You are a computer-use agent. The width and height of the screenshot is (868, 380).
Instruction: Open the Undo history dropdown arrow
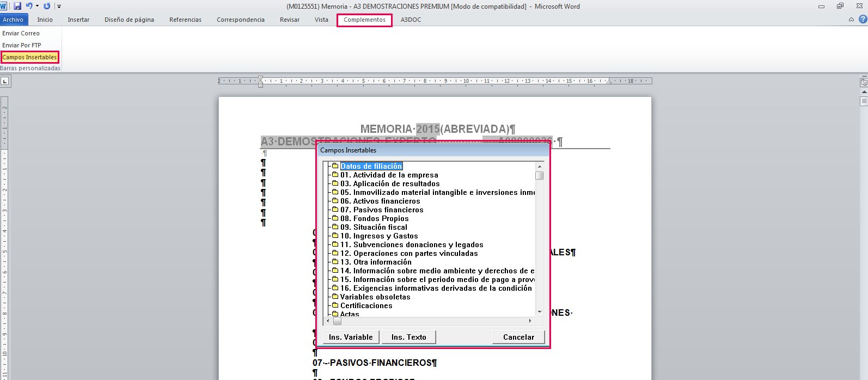37,7
